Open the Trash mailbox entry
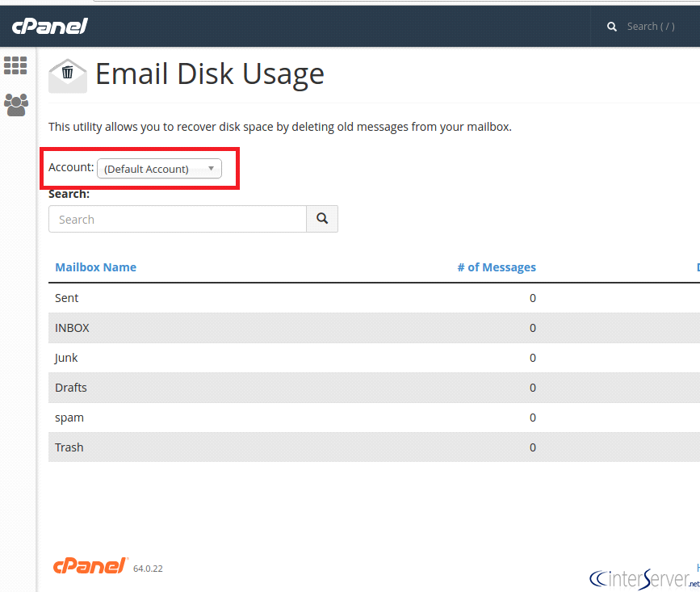The width and height of the screenshot is (700, 592). pos(69,447)
